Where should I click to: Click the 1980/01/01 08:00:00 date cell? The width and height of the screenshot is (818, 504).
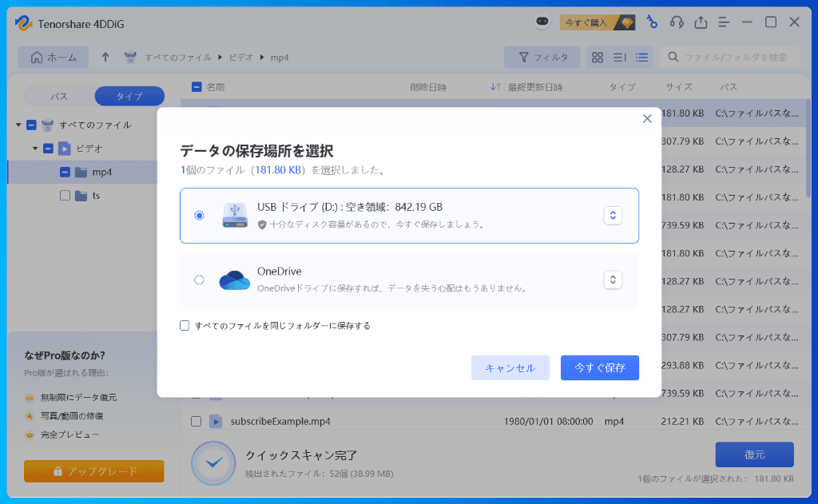pos(548,421)
